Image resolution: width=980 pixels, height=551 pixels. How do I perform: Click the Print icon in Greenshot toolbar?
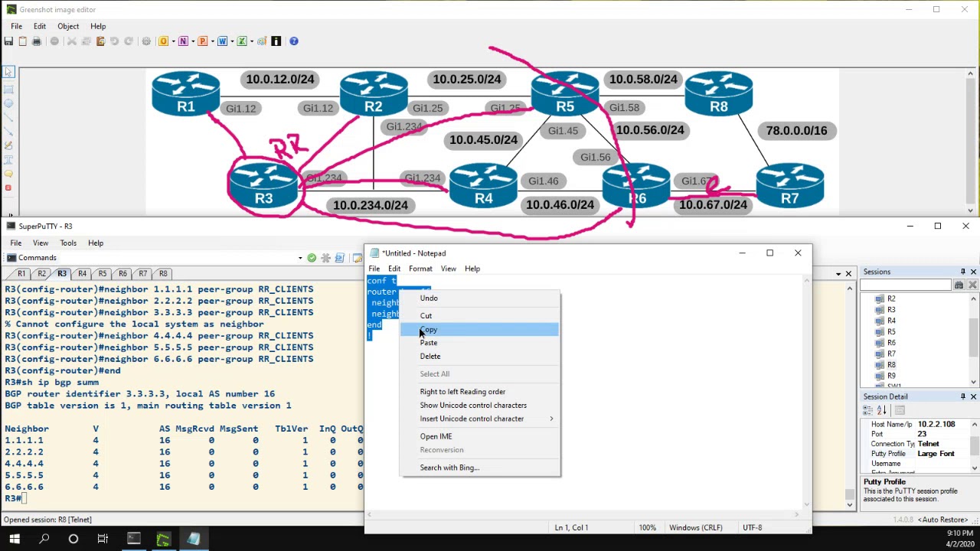pos(36,41)
